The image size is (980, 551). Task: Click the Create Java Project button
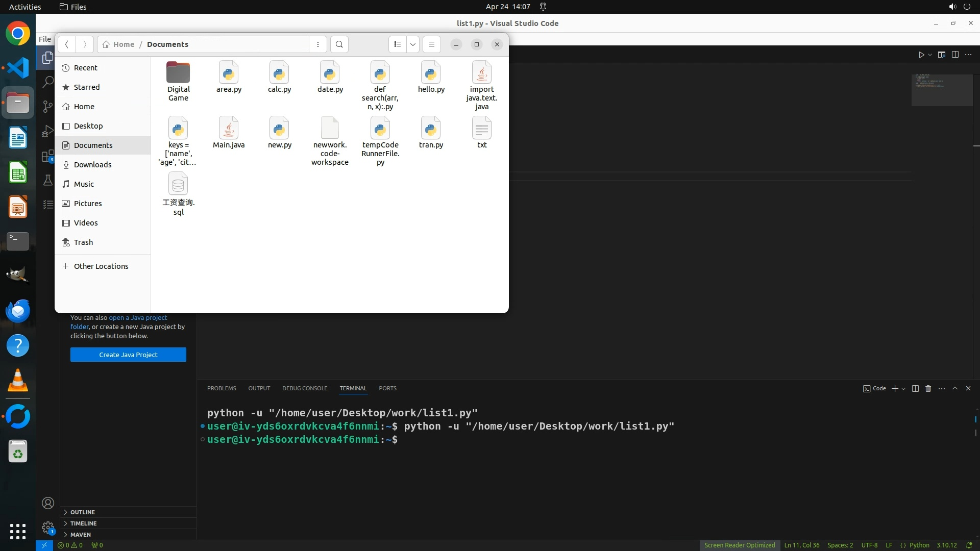click(128, 355)
